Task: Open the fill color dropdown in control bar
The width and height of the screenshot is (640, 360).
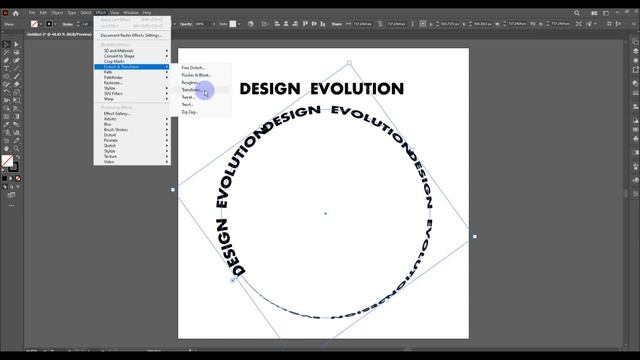Action: tap(40, 24)
